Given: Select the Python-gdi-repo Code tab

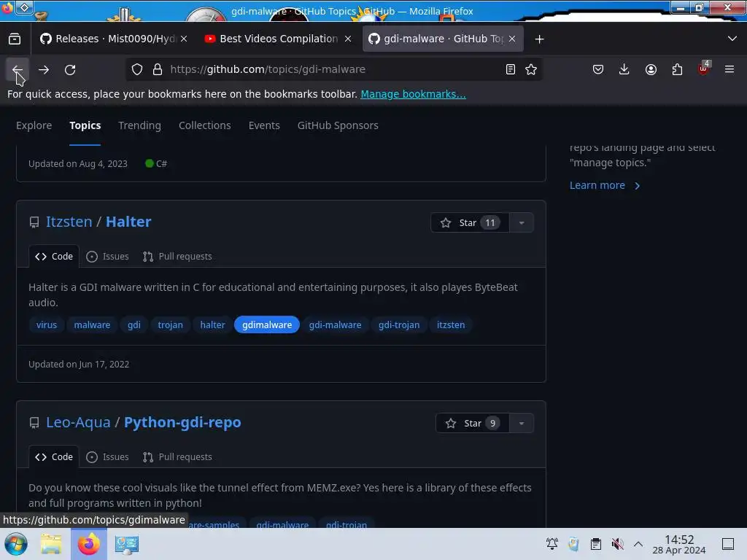Looking at the screenshot, I should click(54, 457).
